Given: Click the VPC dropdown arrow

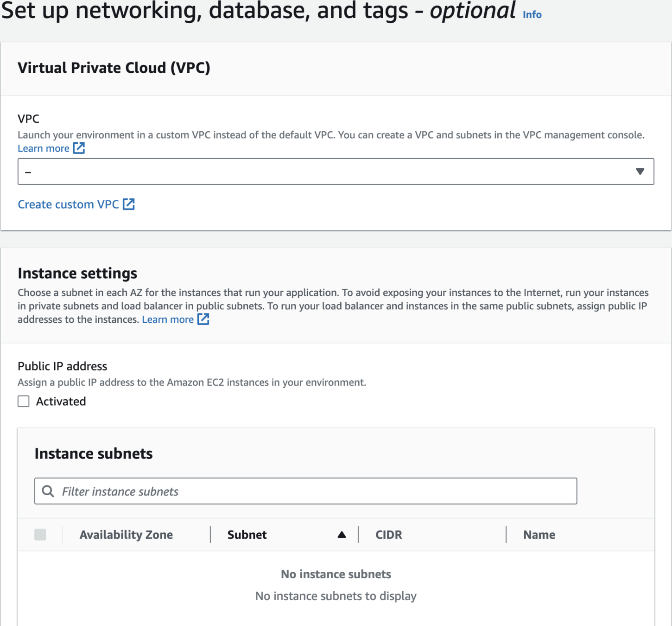Looking at the screenshot, I should (x=640, y=172).
